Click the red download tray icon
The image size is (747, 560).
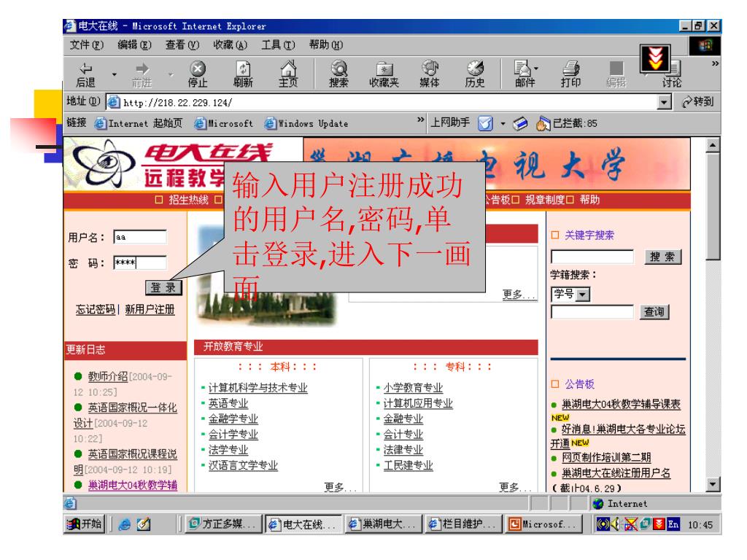[x=659, y=524]
